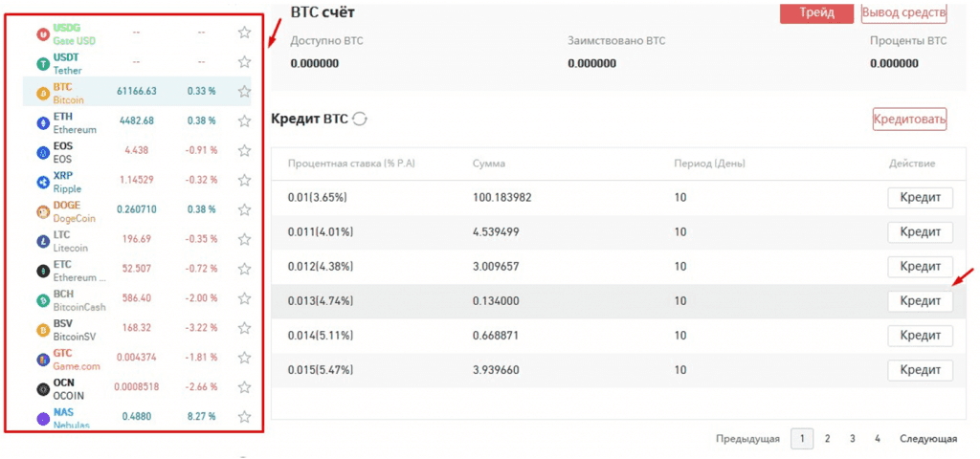
Task: Select pagination page 1
Action: [801, 439]
